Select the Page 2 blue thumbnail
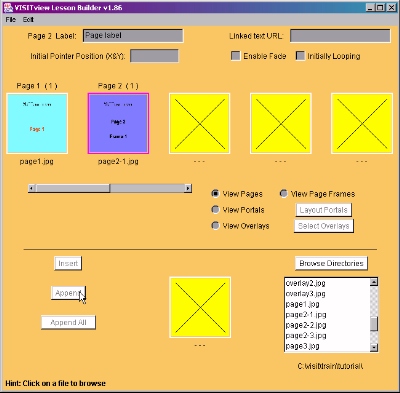The height and width of the screenshot is (393, 400). tap(118, 123)
